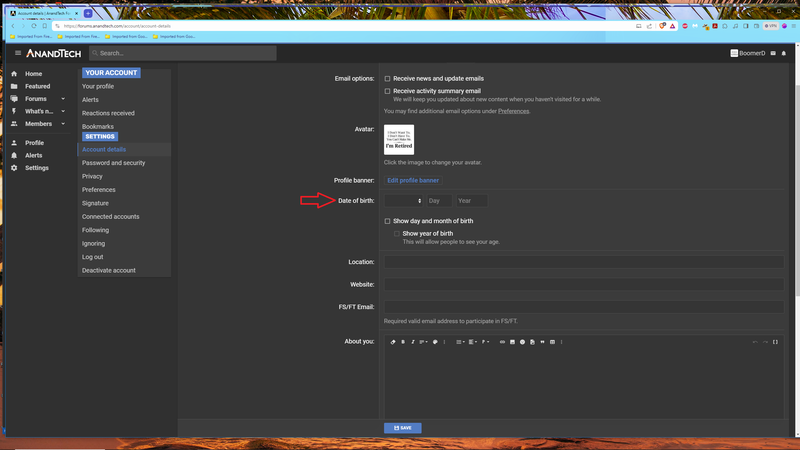Click Log out in account menu
Image resolution: width=800 pixels, height=450 pixels.
coord(92,257)
